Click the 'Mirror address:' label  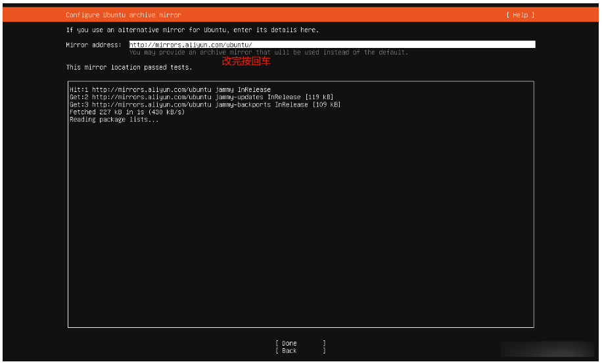[x=93, y=45]
